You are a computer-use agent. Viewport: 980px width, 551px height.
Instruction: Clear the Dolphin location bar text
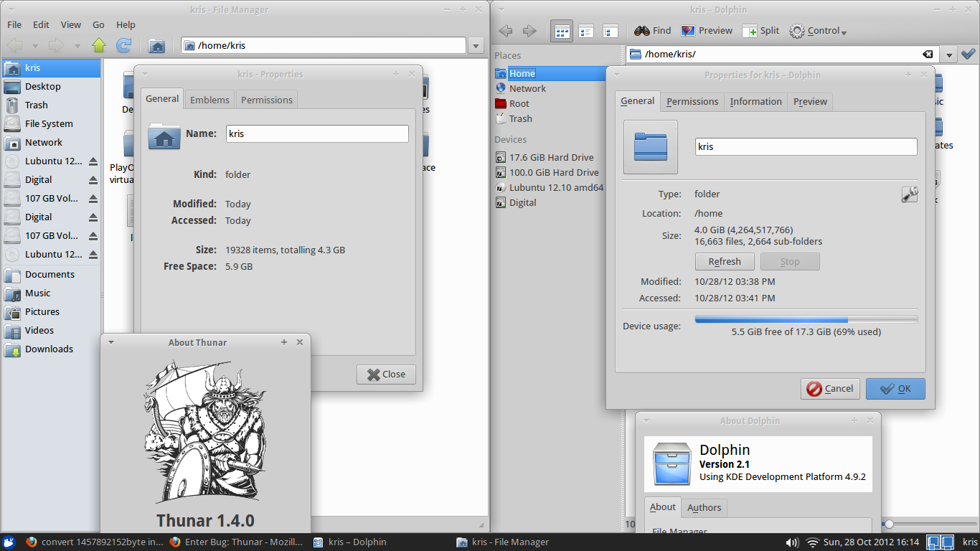click(928, 55)
